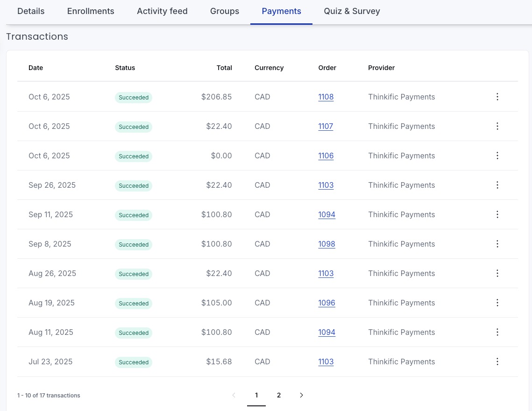532x411 pixels.
Task: Click the $206.85 total amount
Action: pyautogui.click(x=216, y=97)
